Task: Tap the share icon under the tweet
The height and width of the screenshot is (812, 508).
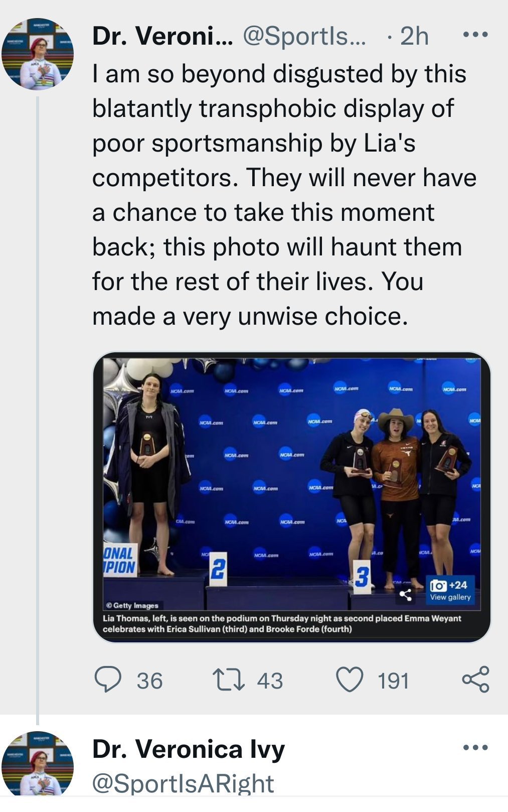Action: [x=475, y=680]
